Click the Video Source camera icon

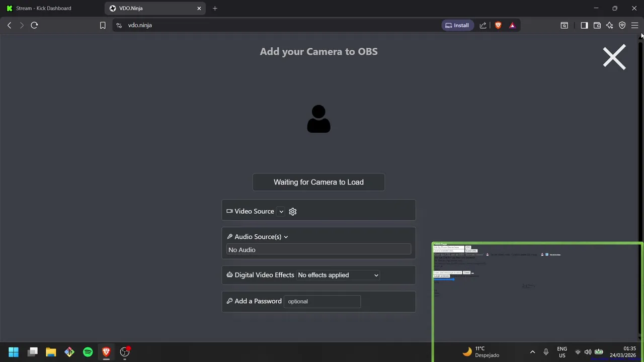(x=229, y=211)
